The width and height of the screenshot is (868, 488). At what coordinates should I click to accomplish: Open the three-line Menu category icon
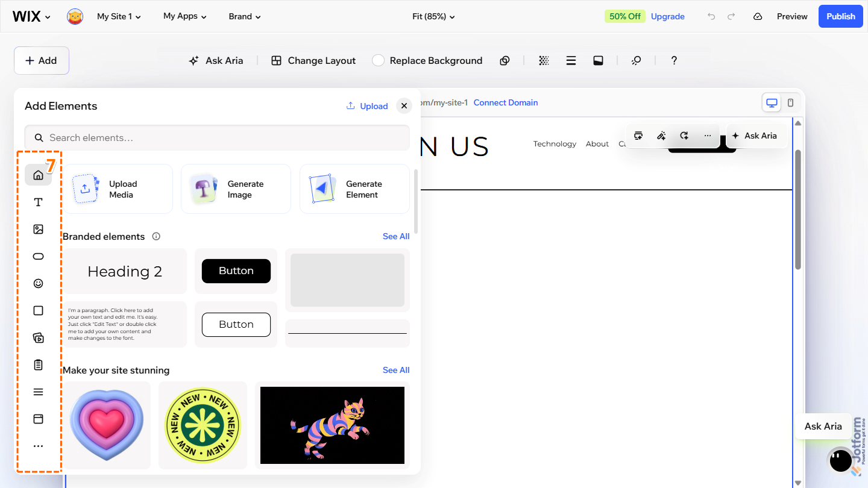(38, 392)
